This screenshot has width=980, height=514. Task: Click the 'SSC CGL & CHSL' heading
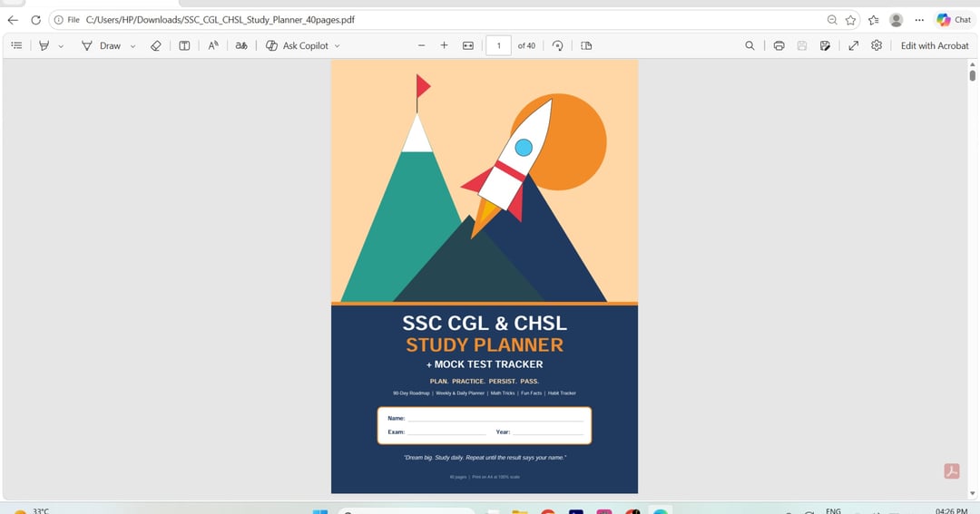[485, 323]
